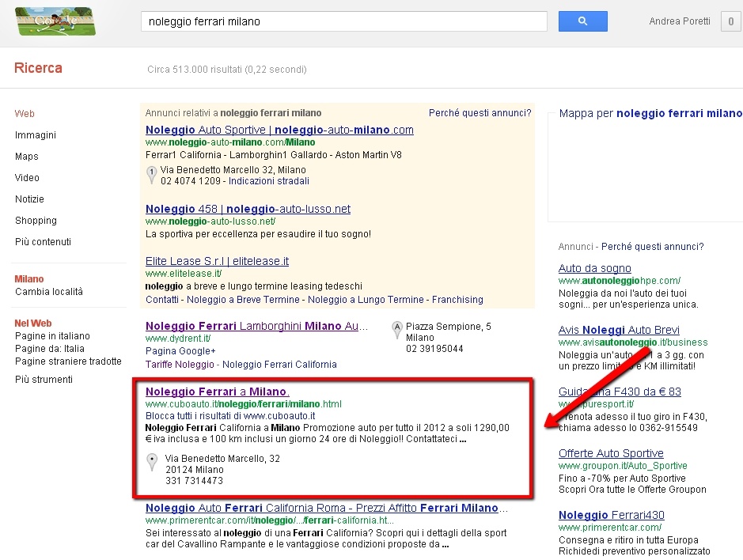Switch to Shopping results
This screenshot has height=560, width=743.
click(x=36, y=221)
